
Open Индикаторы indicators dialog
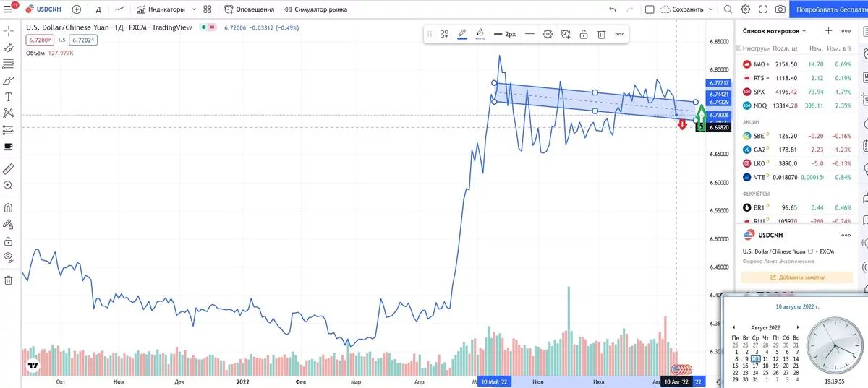161,9
